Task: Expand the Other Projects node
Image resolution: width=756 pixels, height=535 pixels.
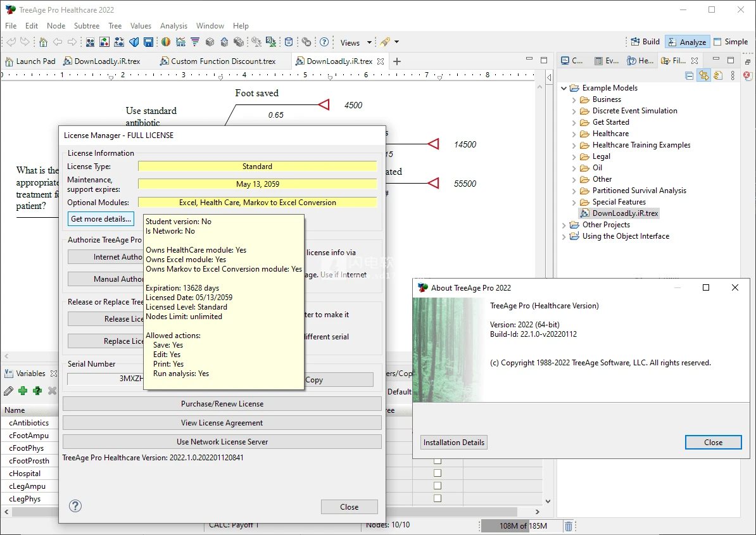Action: point(564,225)
